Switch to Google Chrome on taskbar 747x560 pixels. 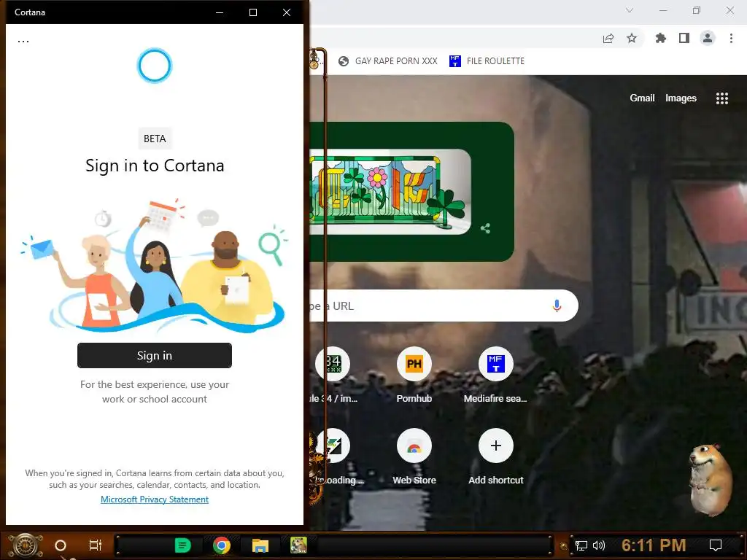point(222,545)
